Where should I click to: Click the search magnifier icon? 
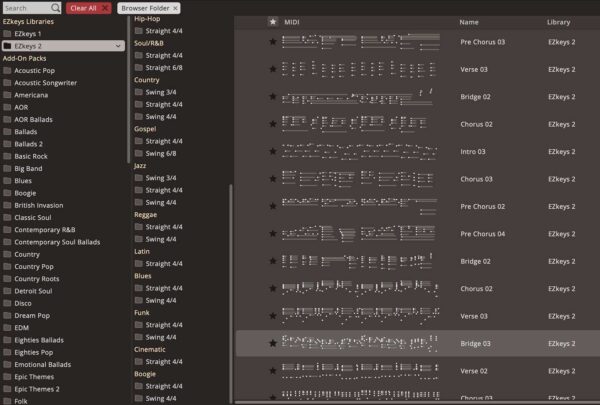(55, 8)
